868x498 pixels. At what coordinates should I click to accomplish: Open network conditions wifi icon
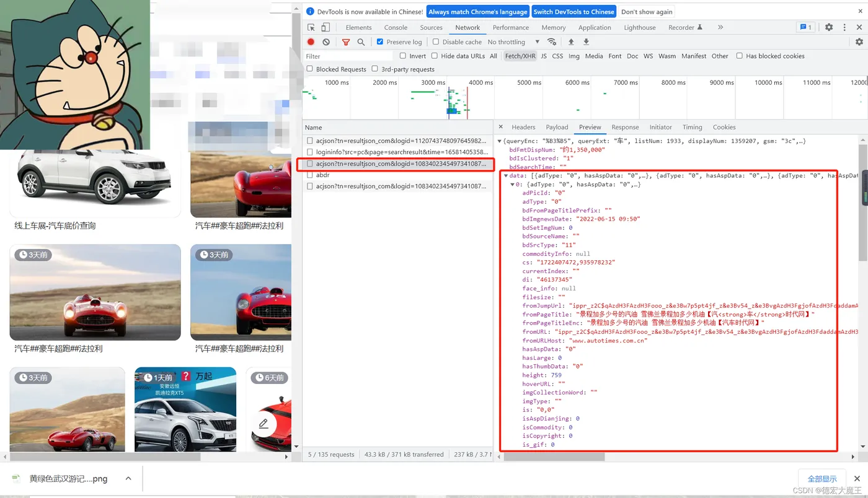click(551, 42)
